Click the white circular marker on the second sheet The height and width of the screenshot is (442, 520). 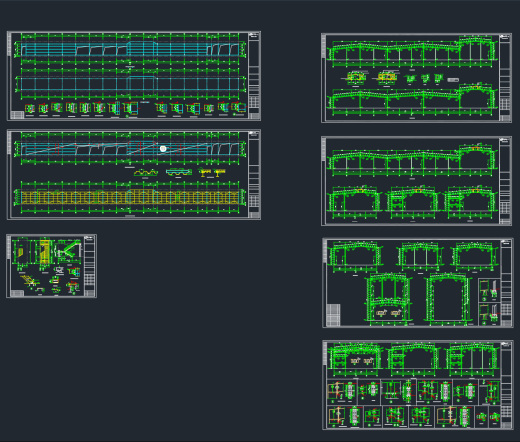[163, 149]
